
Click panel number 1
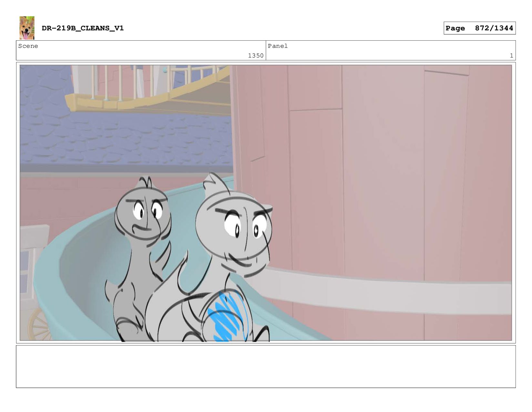(x=511, y=56)
